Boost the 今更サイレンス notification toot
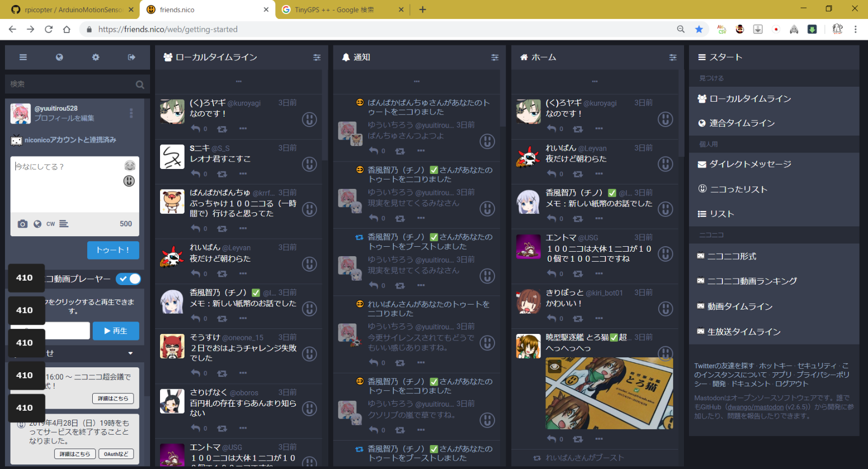 tap(400, 363)
